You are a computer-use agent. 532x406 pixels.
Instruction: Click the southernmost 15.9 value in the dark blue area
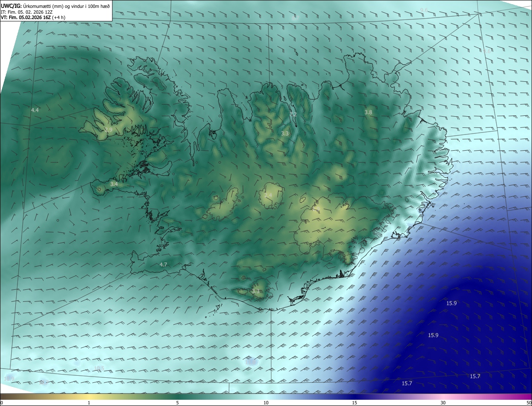(433, 335)
